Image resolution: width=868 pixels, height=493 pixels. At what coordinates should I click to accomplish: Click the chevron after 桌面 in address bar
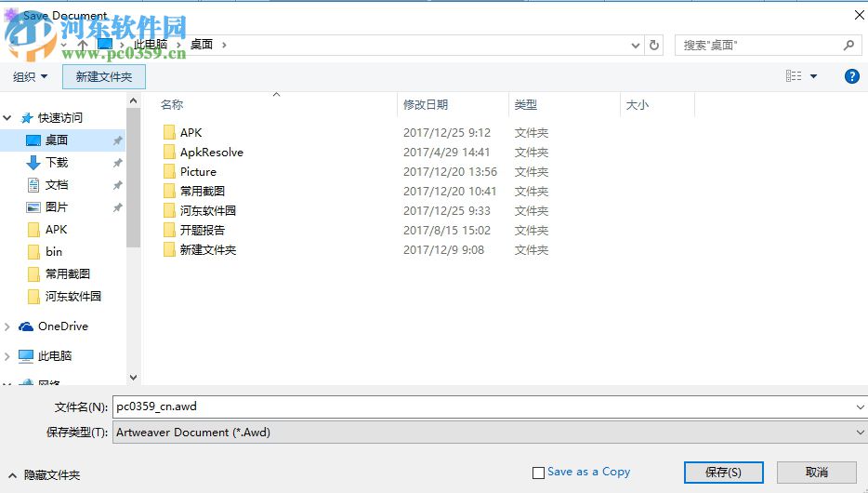tap(224, 45)
